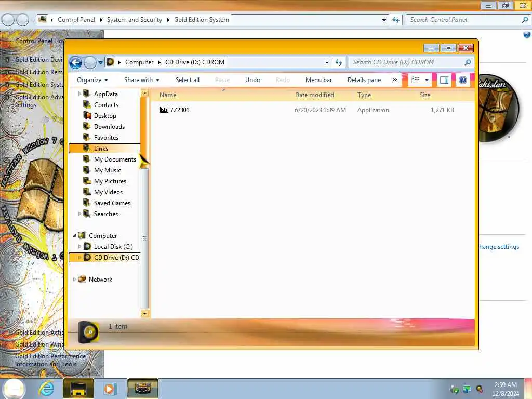Screen dimensions: 532x399
Task: Open the CD Drive address bar history dropdown
Action: [x=327, y=62]
